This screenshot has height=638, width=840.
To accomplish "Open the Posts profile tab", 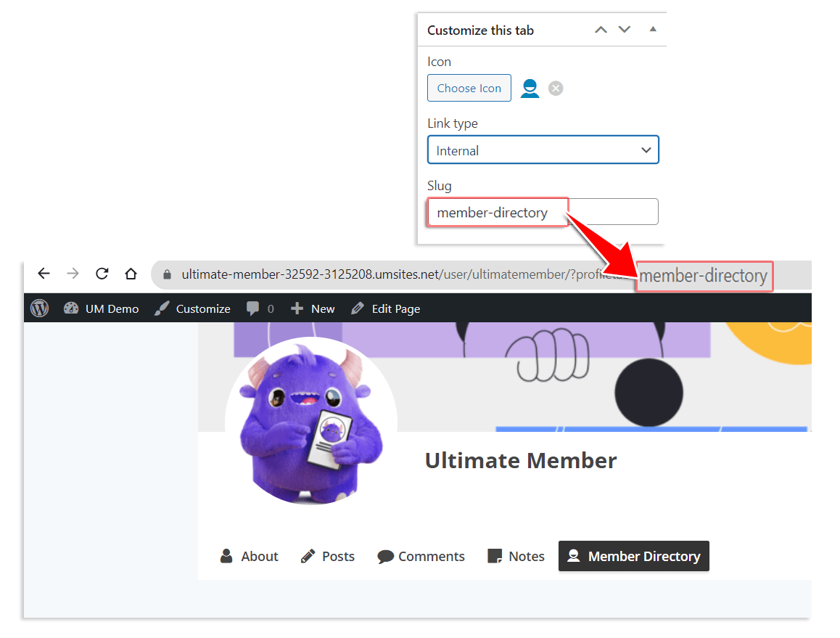I will [328, 556].
